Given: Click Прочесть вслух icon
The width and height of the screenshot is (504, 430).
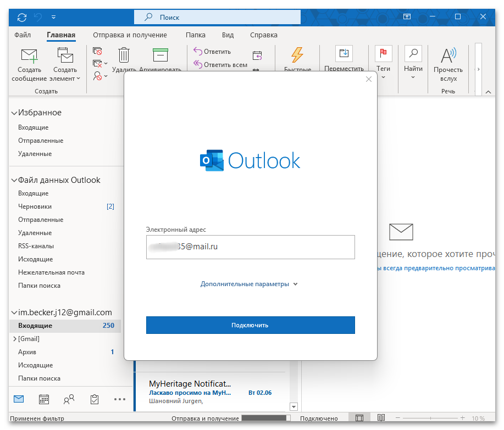Looking at the screenshot, I should coord(448,55).
